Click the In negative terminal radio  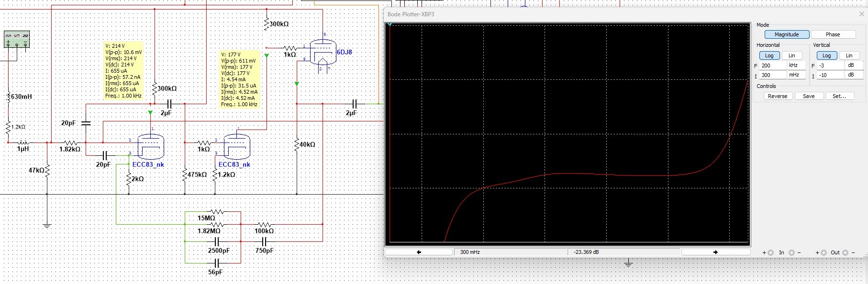pos(791,253)
